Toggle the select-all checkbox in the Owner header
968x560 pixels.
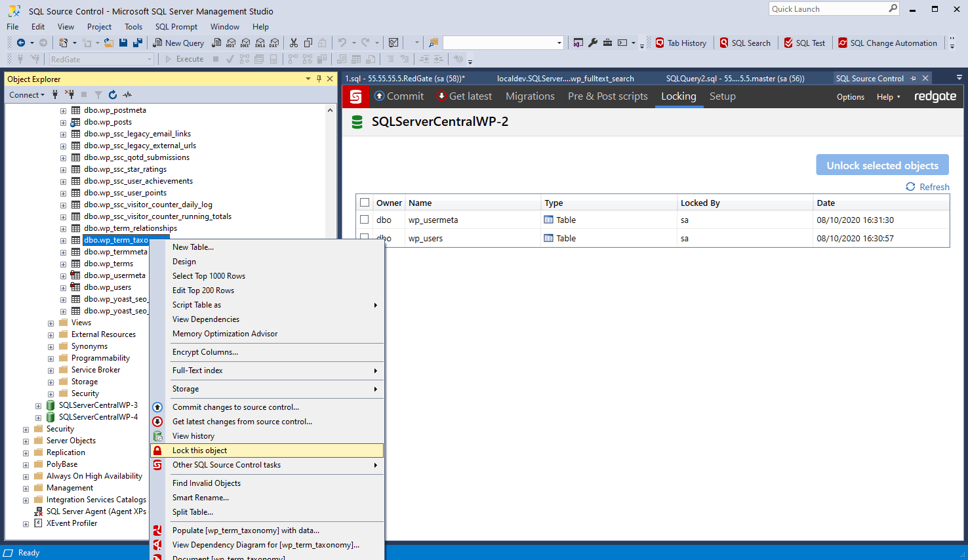[365, 203]
